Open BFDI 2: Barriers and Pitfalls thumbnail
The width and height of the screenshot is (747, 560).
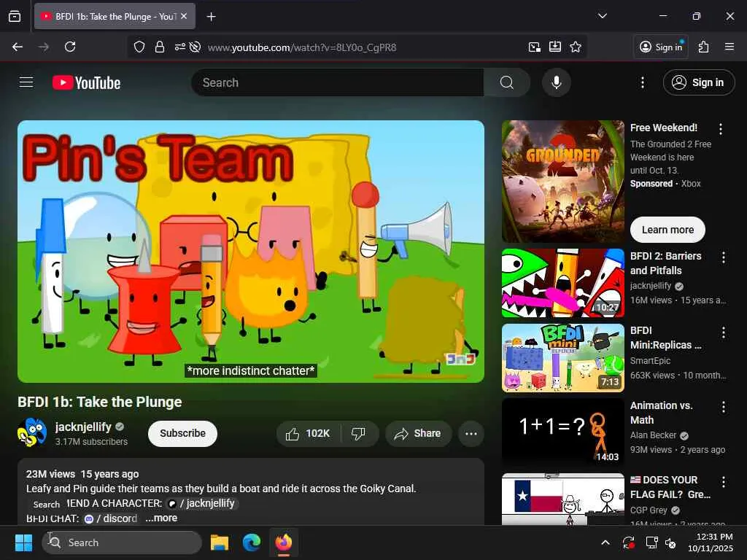562,283
